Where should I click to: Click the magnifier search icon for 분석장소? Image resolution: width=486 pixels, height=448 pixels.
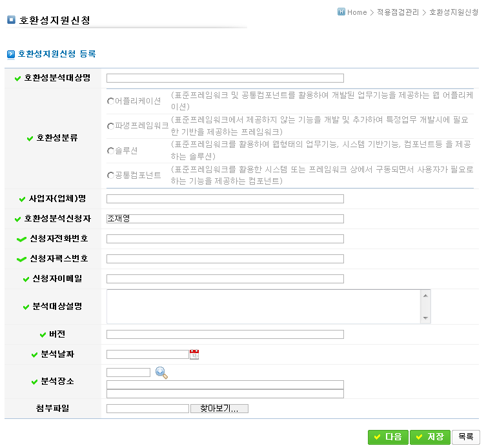[161, 373]
